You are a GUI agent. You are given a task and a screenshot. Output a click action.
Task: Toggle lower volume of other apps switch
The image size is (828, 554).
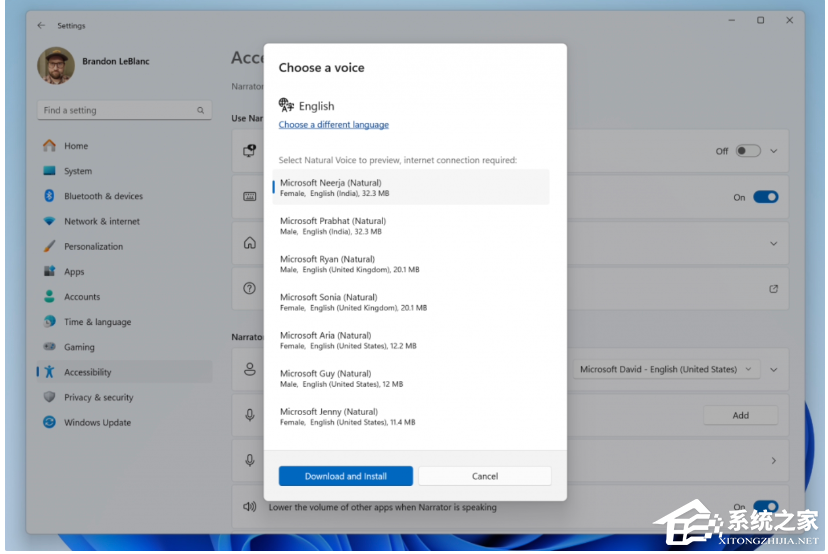pos(765,507)
